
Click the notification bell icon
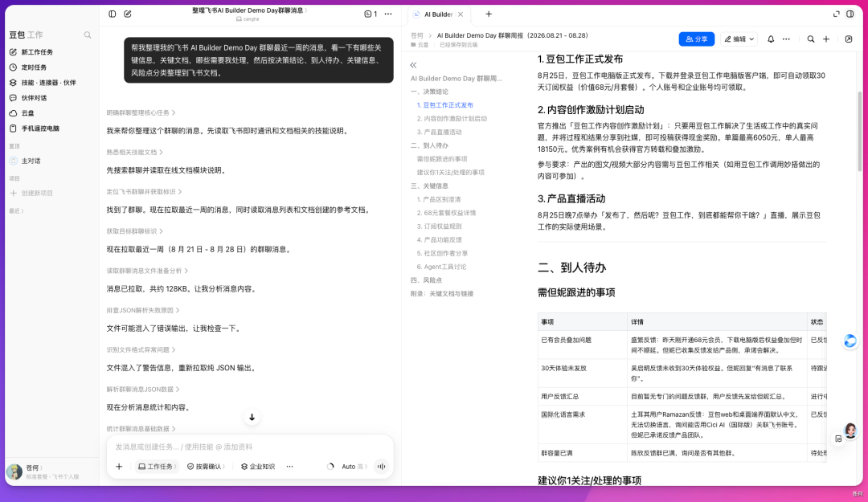pyautogui.click(x=771, y=39)
